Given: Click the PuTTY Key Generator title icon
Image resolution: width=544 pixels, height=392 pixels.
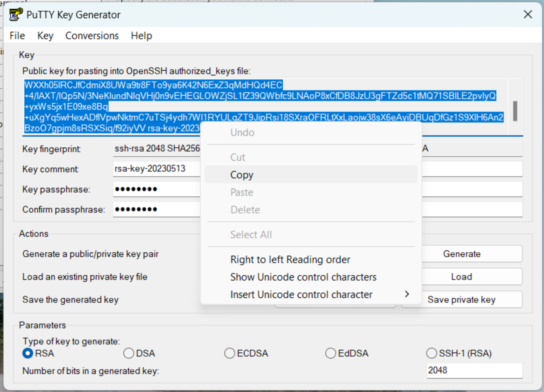Looking at the screenshot, I should click(x=16, y=14).
